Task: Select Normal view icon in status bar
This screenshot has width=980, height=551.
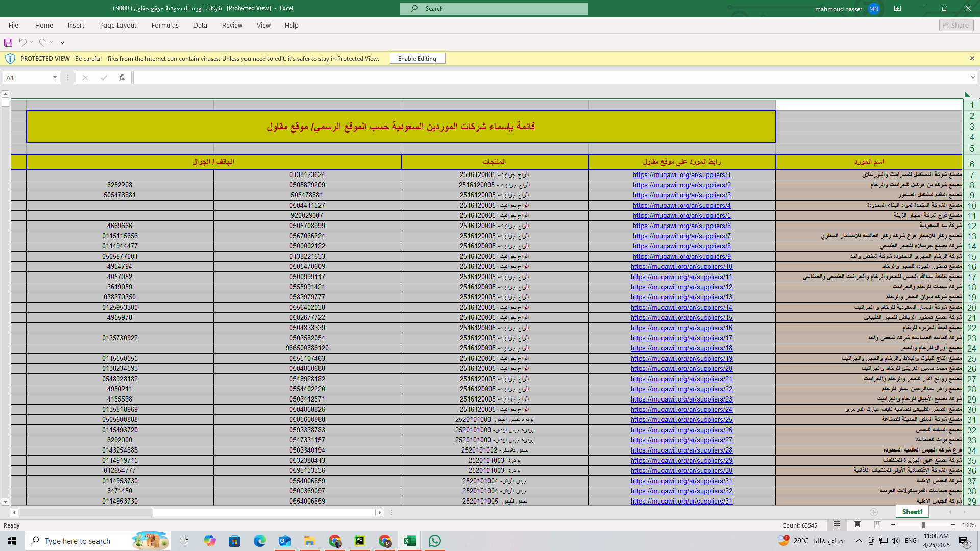Action: tap(837, 525)
